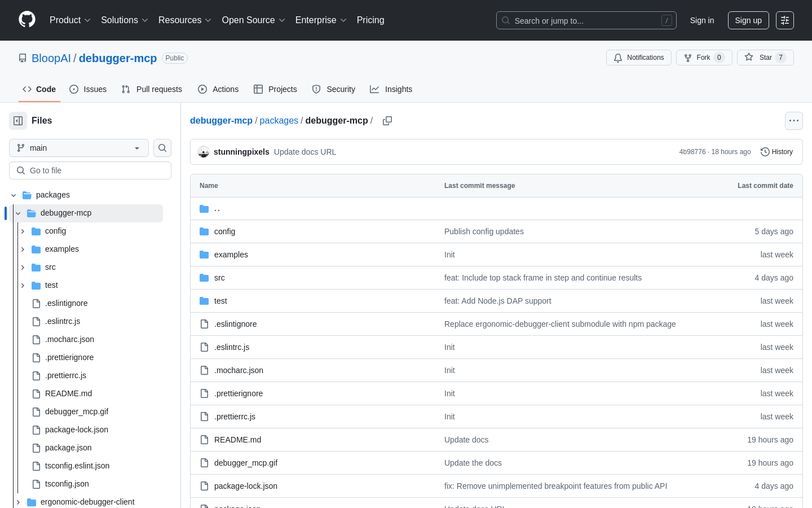The height and width of the screenshot is (508, 812).
Task: Open .prettierignore in the file table
Action: (x=239, y=393)
